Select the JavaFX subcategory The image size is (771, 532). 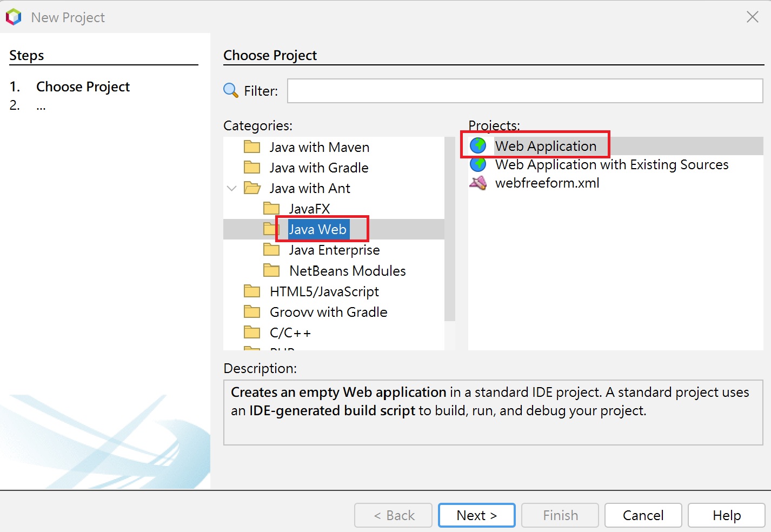click(309, 209)
